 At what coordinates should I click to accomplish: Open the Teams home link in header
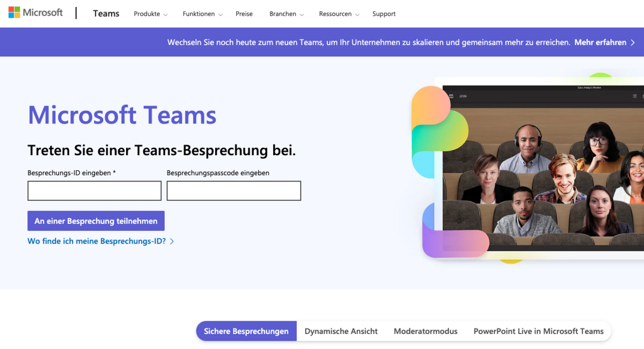point(106,14)
